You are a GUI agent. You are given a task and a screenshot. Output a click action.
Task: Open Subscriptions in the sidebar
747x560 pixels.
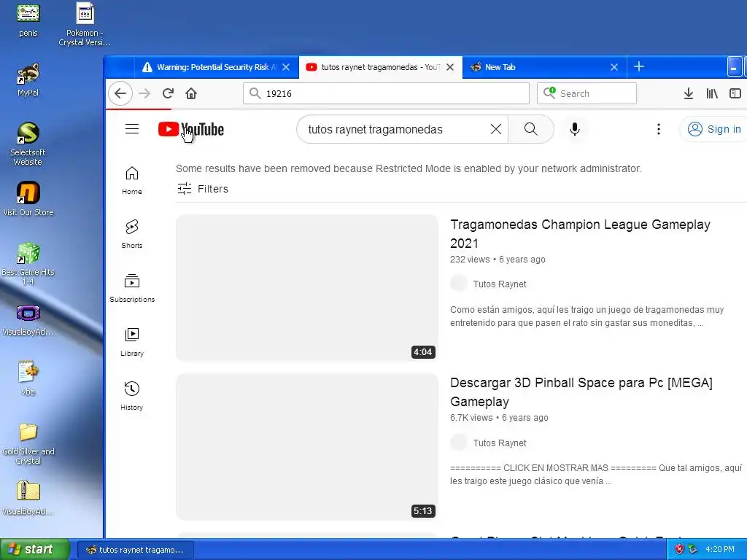point(132,288)
